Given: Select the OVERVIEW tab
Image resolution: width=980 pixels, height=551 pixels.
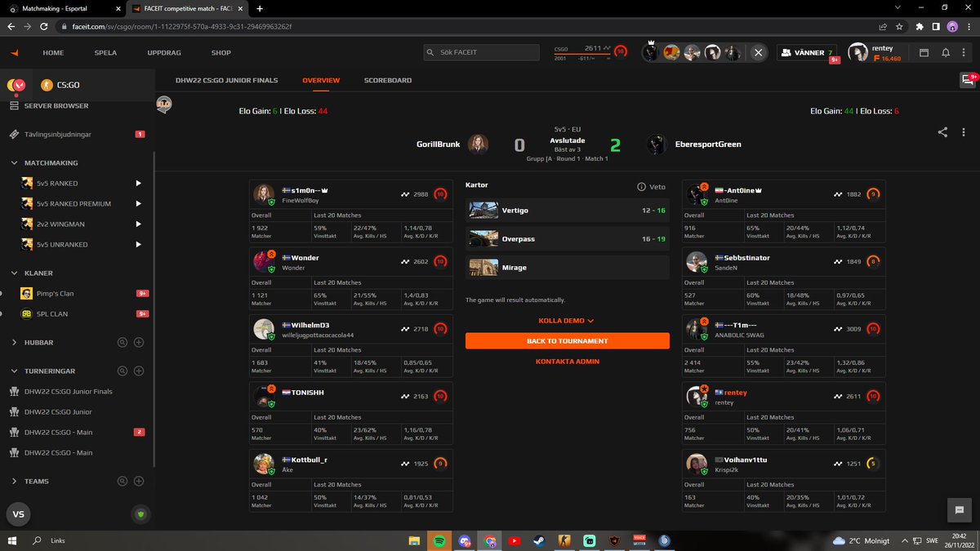Looking at the screenshot, I should [321, 81].
